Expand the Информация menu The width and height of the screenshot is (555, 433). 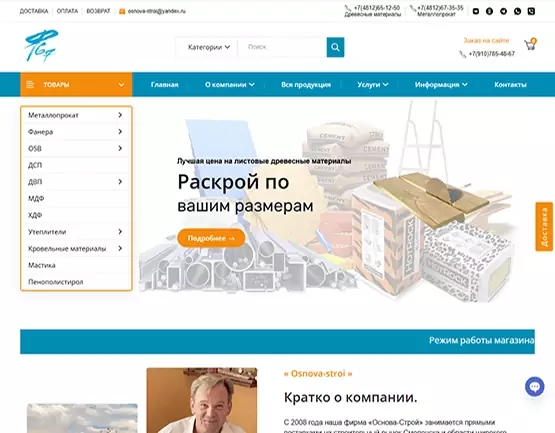441,85
